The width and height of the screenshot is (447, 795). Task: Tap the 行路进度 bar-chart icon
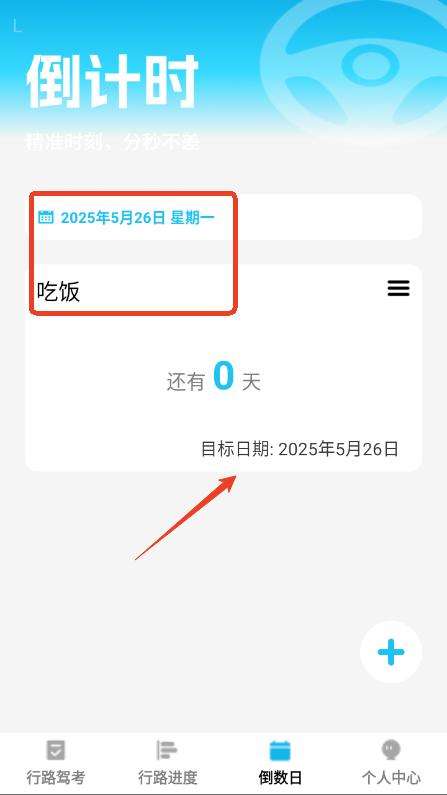click(x=167, y=749)
